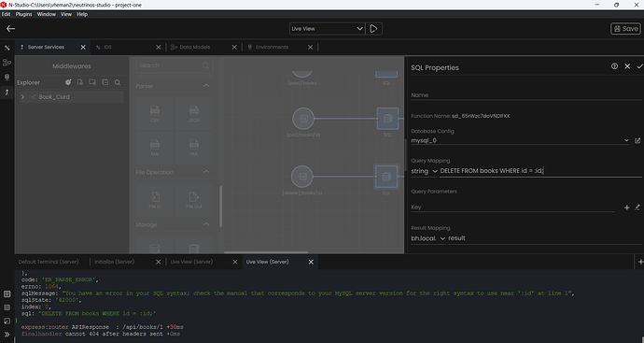Image resolution: width=644 pixels, height=343 pixels.
Task: Close the Initialize (Server) terminal tab
Action: point(159,262)
